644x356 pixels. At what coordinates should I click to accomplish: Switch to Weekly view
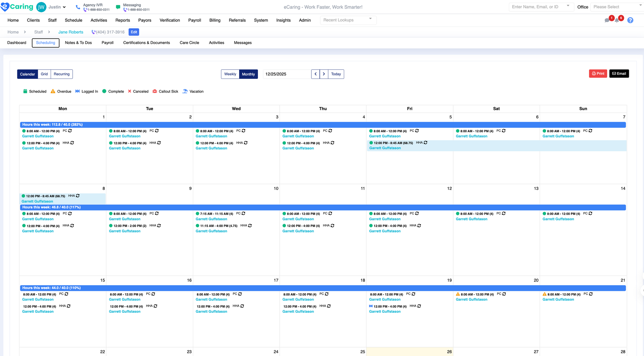[230, 74]
